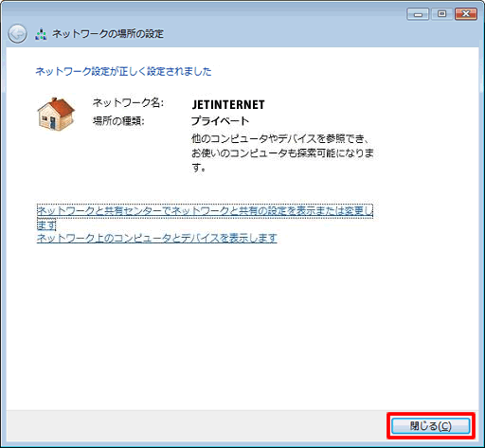Maximize the network location window
This screenshot has height=448, width=485.
pos(441,14)
